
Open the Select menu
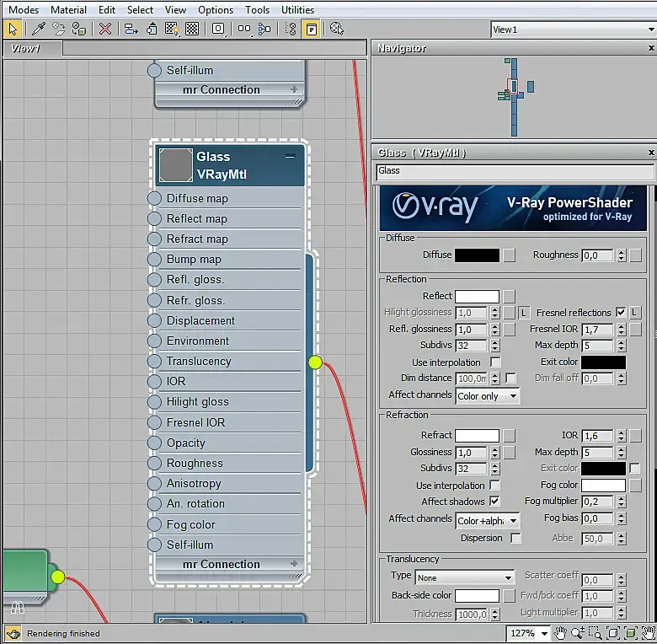tap(140, 9)
